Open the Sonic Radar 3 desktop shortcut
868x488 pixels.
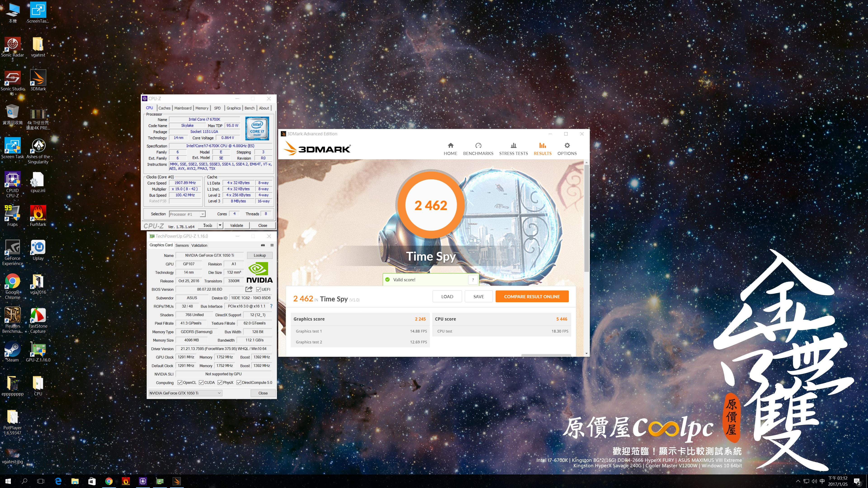tap(12, 49)
